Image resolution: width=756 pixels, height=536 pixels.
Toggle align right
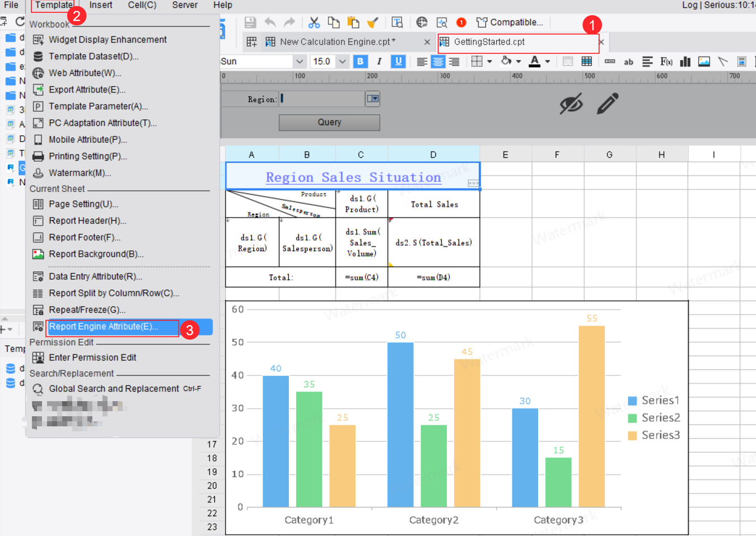point(454,62)
